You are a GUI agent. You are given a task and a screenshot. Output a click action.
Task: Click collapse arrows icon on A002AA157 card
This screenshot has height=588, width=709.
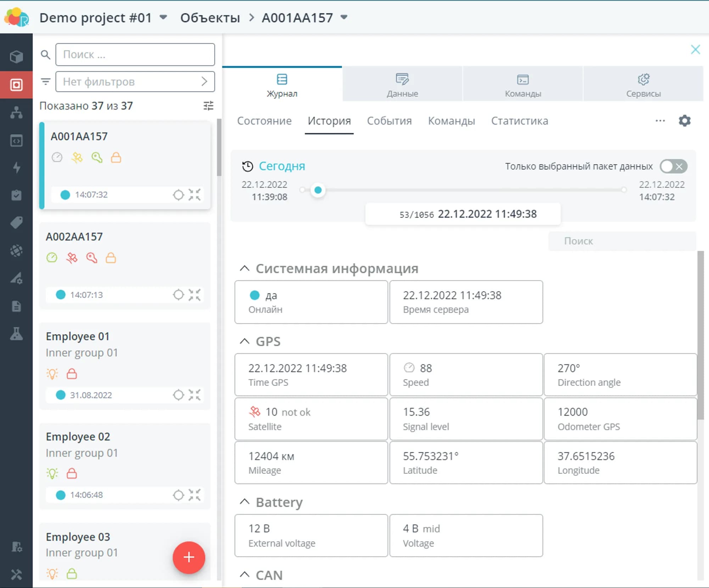194,295
